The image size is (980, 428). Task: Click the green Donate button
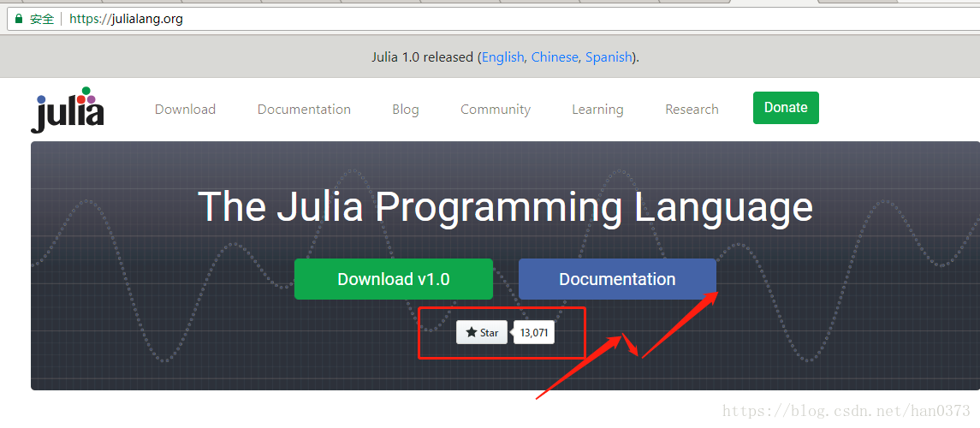pyautogui.click(x=786, y=108)
